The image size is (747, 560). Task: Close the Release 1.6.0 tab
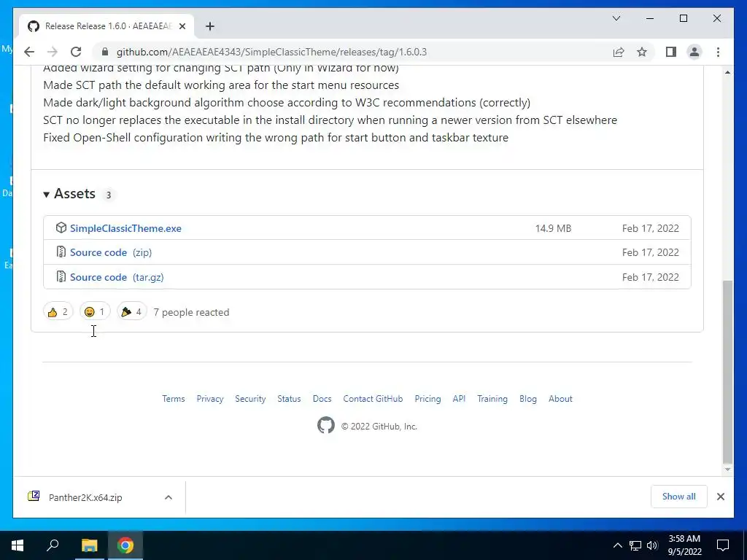[x=182, y=26]
